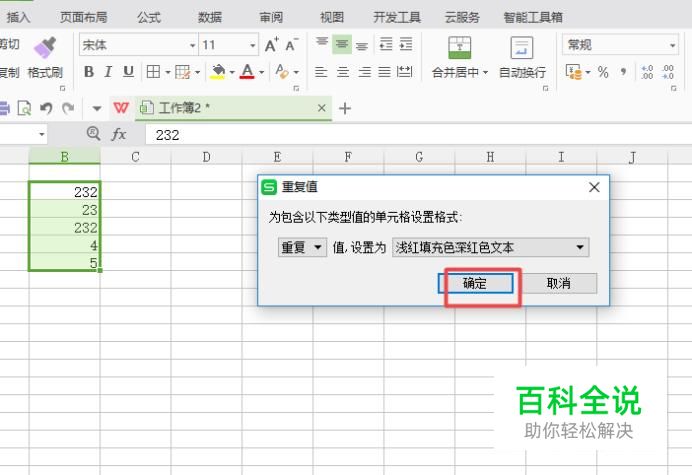The height and width of the screenshot is (475, 692).
Task: Click the red WPS home icon
Action: [x=121, y=108]
